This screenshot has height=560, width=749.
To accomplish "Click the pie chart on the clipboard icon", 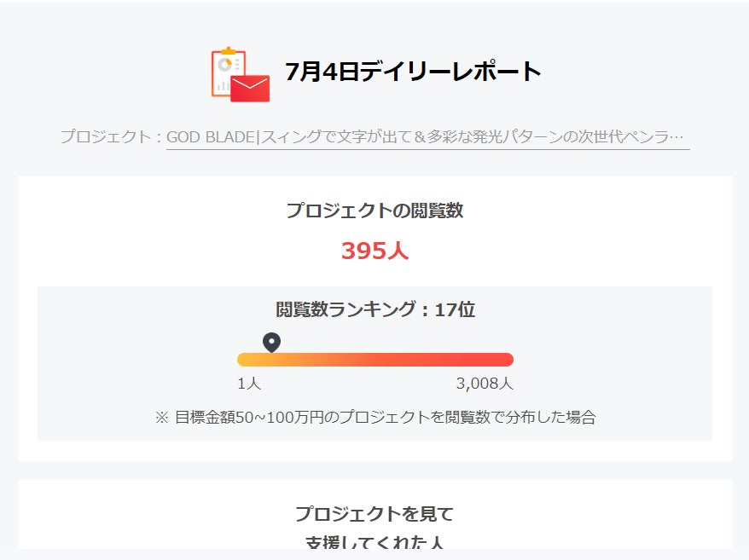I will [224, 65].
